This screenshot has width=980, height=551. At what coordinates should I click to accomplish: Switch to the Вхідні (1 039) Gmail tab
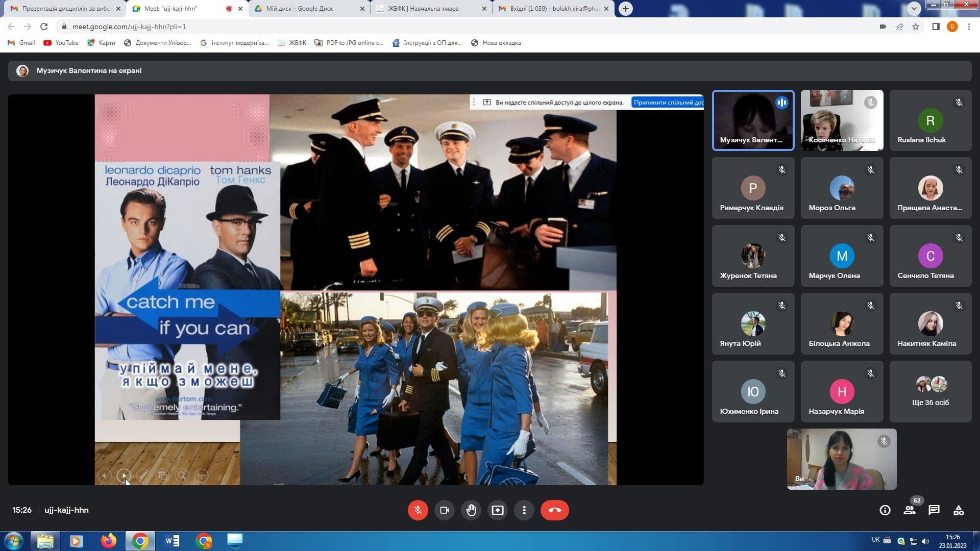tap(553, 9)
